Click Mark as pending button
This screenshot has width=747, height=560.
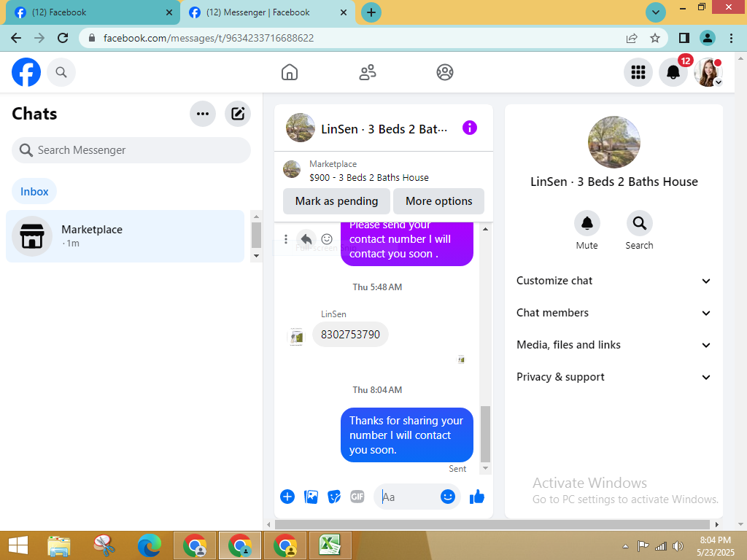(336, 201)
